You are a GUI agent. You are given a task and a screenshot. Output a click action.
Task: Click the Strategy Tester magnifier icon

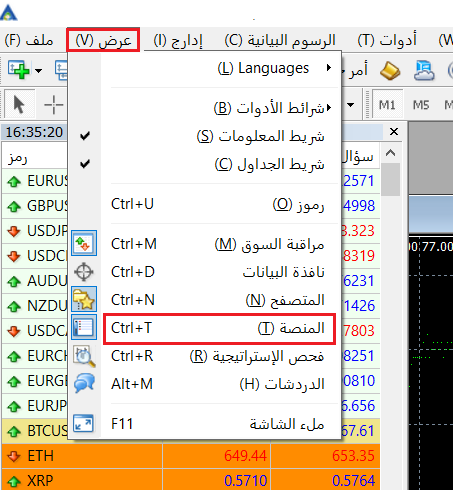[x=84, y=356]
